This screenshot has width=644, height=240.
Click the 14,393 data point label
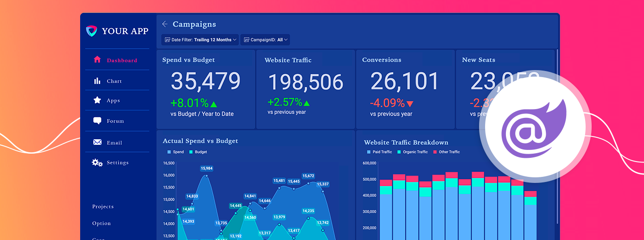189,221
